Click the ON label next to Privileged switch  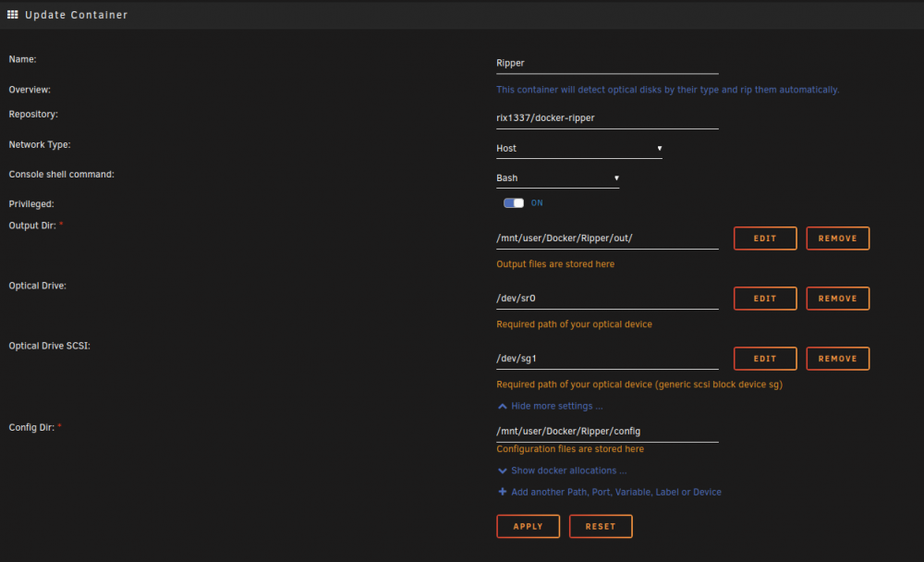click(x=537, y=202)
